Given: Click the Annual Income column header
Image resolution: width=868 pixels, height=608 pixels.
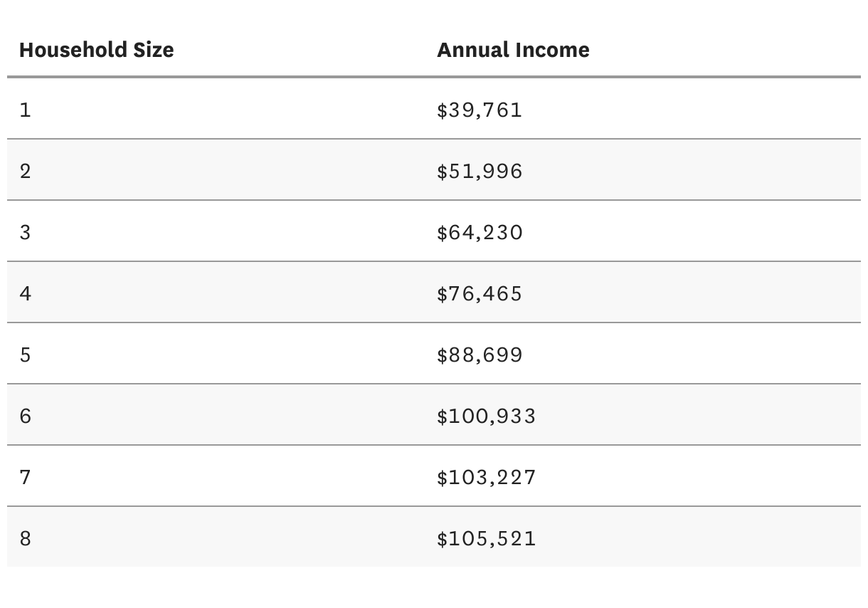Looking at the screenshot, I should tap(513, 50).
